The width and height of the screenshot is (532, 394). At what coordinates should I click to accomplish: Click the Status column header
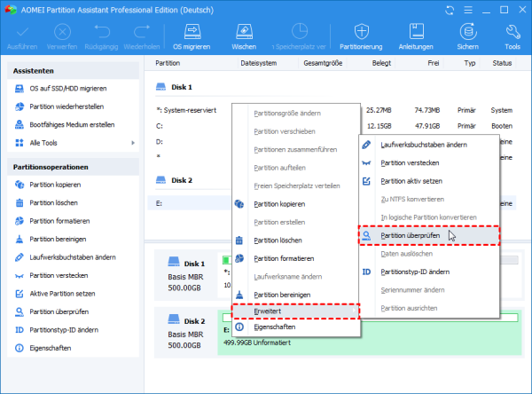click(502, 63)
